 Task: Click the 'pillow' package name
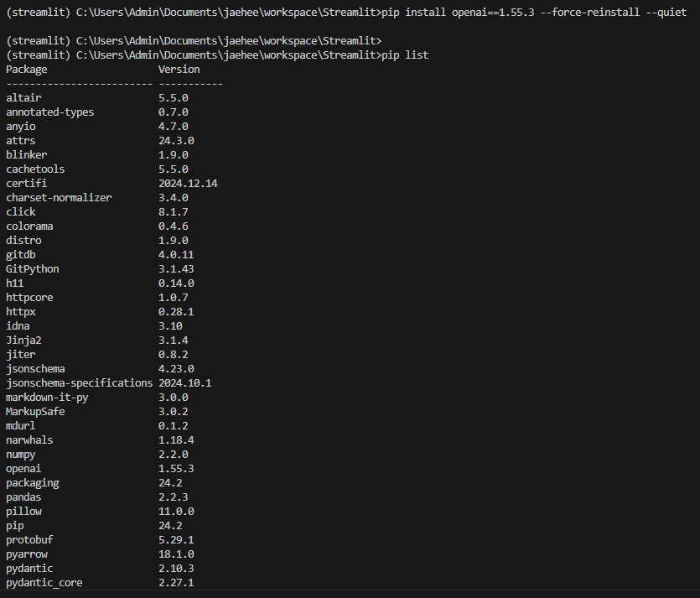coord(23,512)
